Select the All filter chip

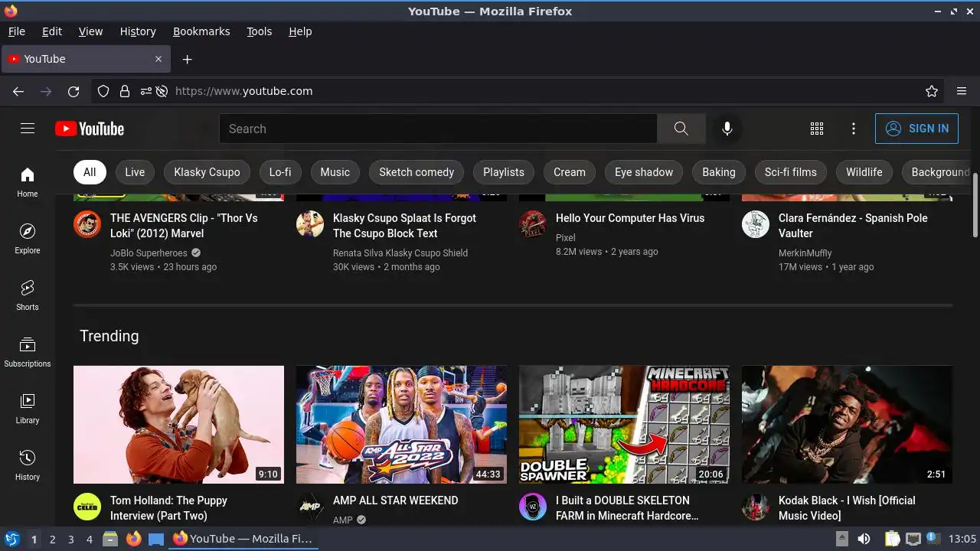[x=90, y=172]
